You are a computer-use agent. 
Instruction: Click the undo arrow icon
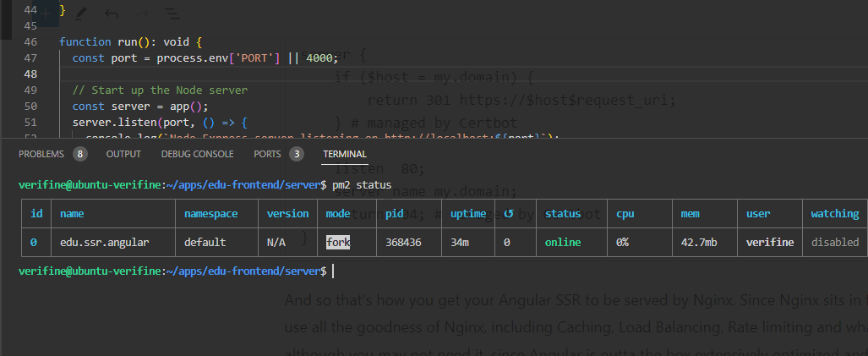tap(111, 14)
